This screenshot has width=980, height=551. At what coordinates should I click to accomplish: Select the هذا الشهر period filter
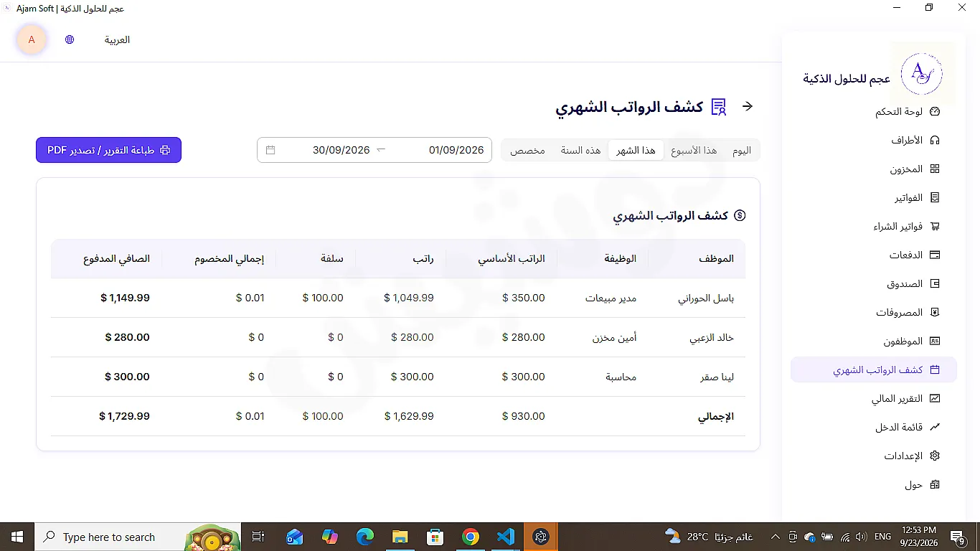636,151
